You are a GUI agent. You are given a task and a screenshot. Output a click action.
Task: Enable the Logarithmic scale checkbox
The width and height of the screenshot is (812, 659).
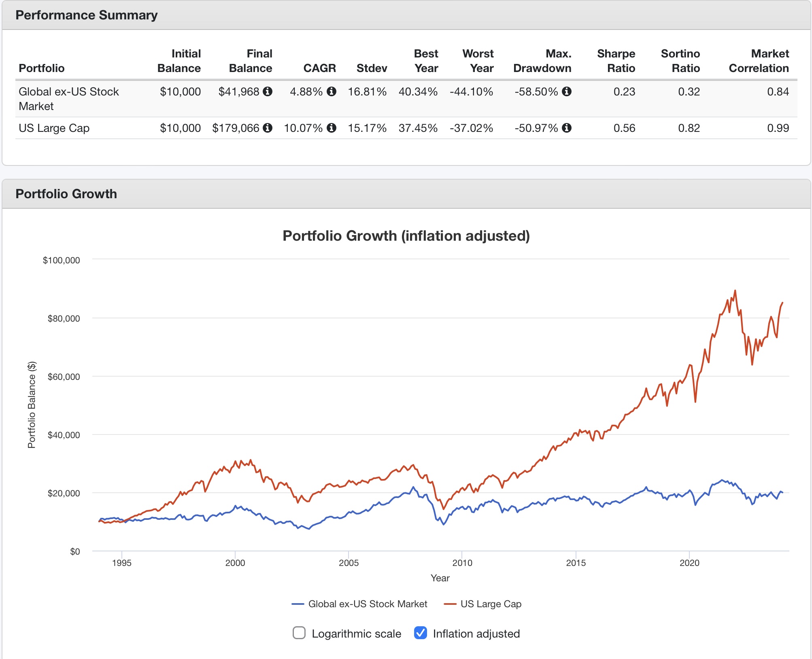299,633
